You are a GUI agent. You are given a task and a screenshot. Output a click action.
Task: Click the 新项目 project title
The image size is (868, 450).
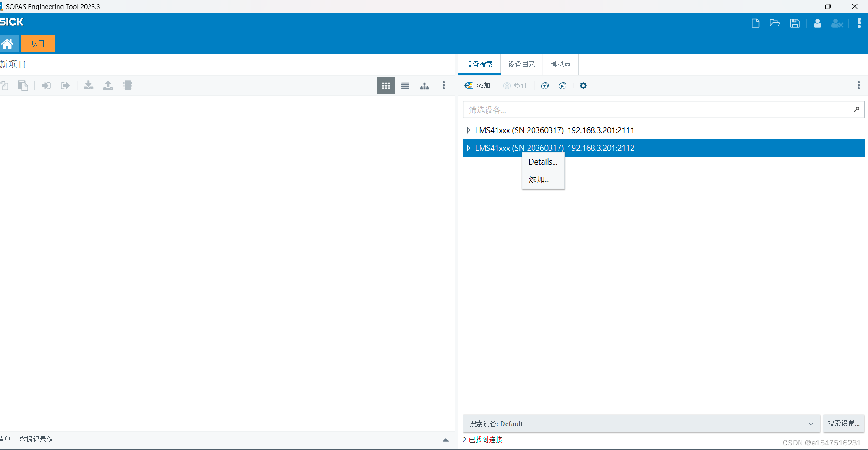pos(13,64)
